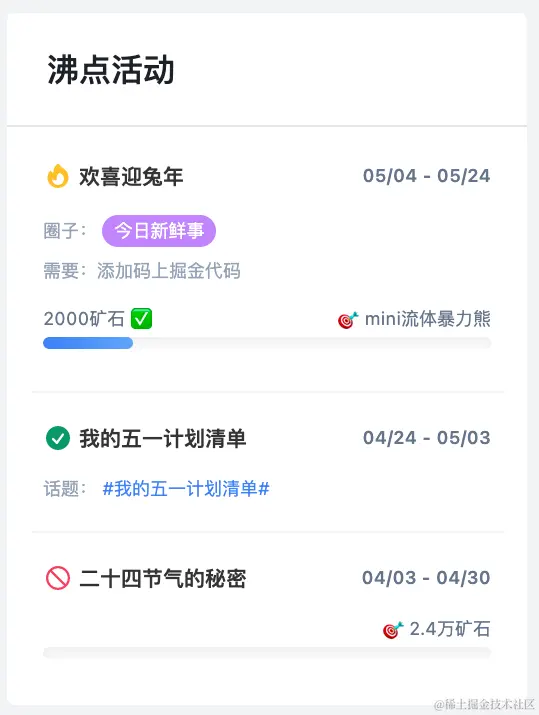The height and width of the screenshot is (715, 539).
Task: Open the 我的五一计划清单 activity title
Action: tap(163, 438)
